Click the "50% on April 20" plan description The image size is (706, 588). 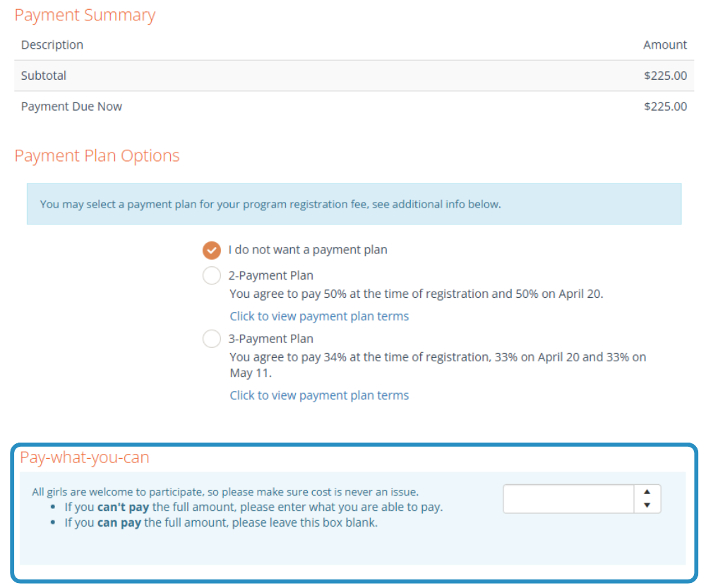pyautogui.click(x=416, y=294)
